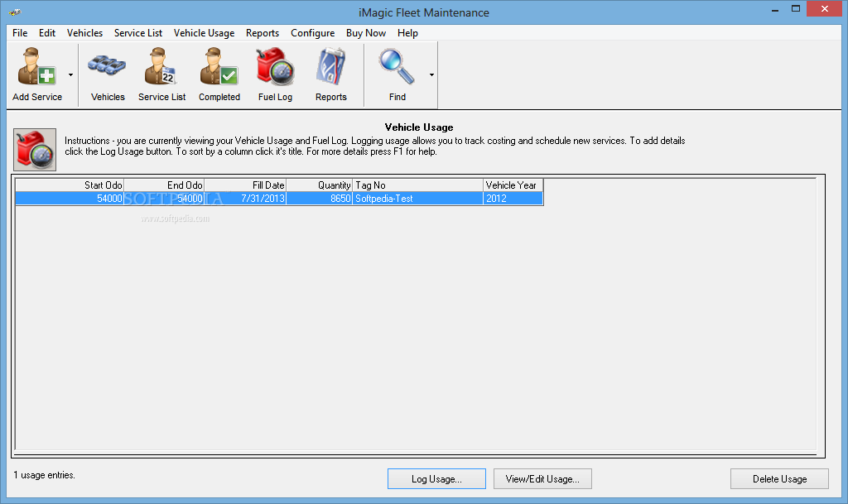This screenshot has width=848, height=504.
Task: Click the app icon in title bar
Action: click(15, 12)
